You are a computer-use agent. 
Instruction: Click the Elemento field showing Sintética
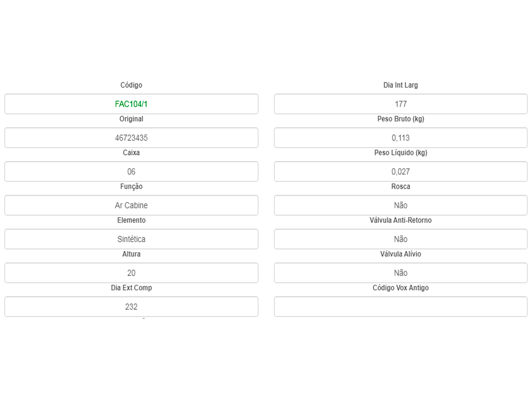click(x=131, y=239)
